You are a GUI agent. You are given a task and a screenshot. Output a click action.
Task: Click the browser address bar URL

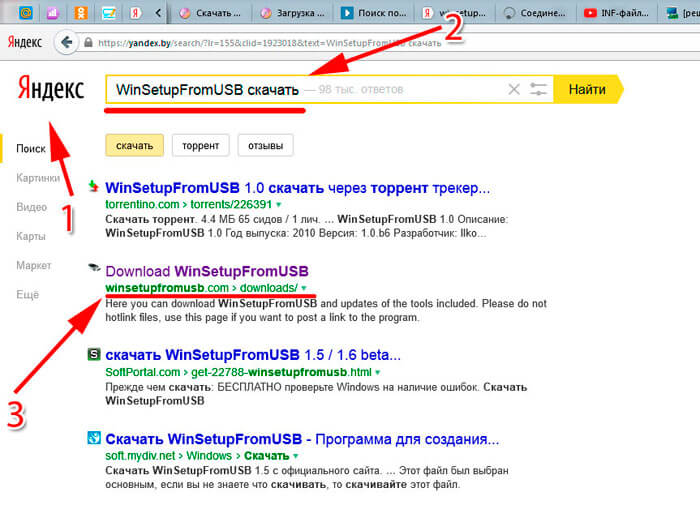(x=270, y=43)
